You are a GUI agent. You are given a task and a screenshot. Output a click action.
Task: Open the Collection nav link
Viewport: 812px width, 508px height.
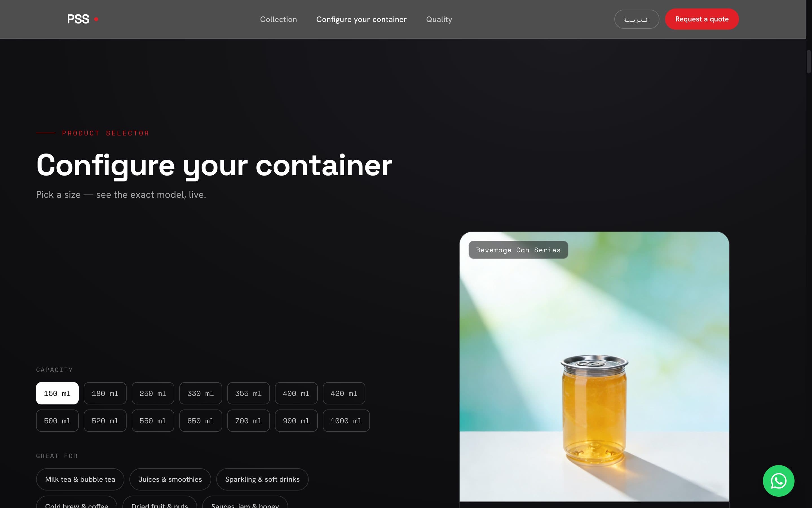[x=278, y=19]
